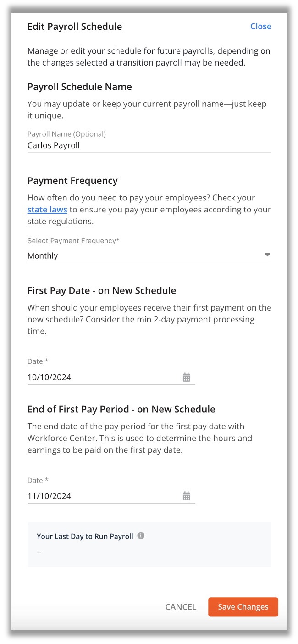Click the 10/10/2024 first pay date field
This screenshot has height=644, width=298.
(111, 378)
